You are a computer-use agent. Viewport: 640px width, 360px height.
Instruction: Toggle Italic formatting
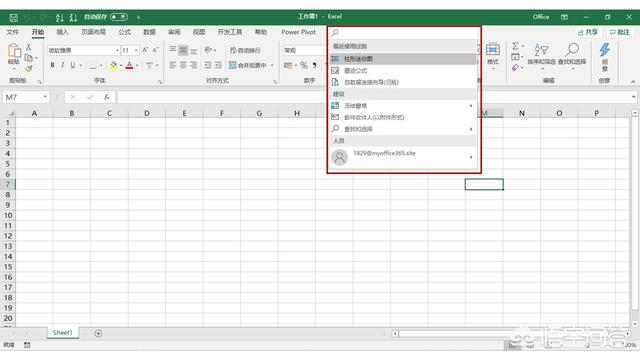(62, 65)
